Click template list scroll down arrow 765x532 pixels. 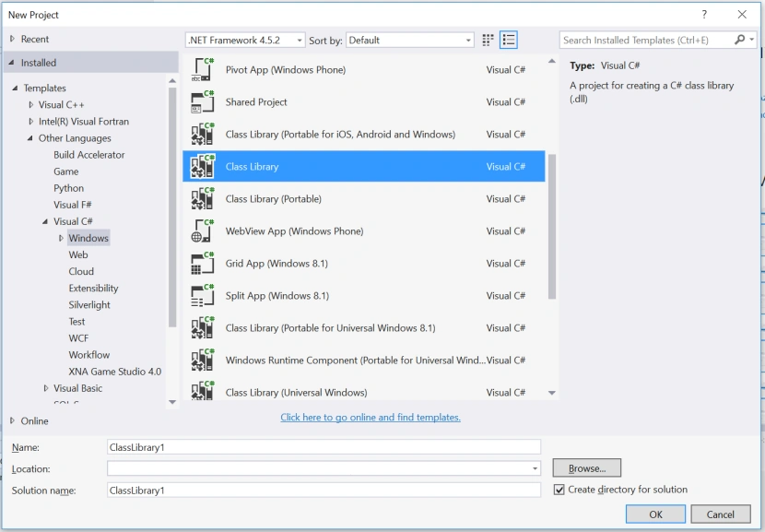click(x=552, y=393)
